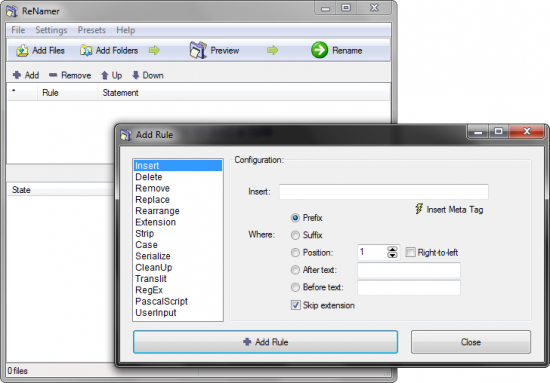Image resolution: width=550 pixels, height=383 pixels.
Task: Open the Presets menu
Action: pyautogui.click(x=92, y=30)
